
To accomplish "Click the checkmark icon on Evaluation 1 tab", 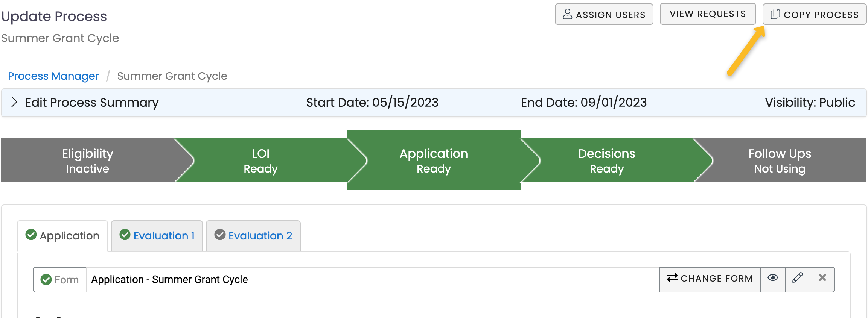I will point(125,235).
